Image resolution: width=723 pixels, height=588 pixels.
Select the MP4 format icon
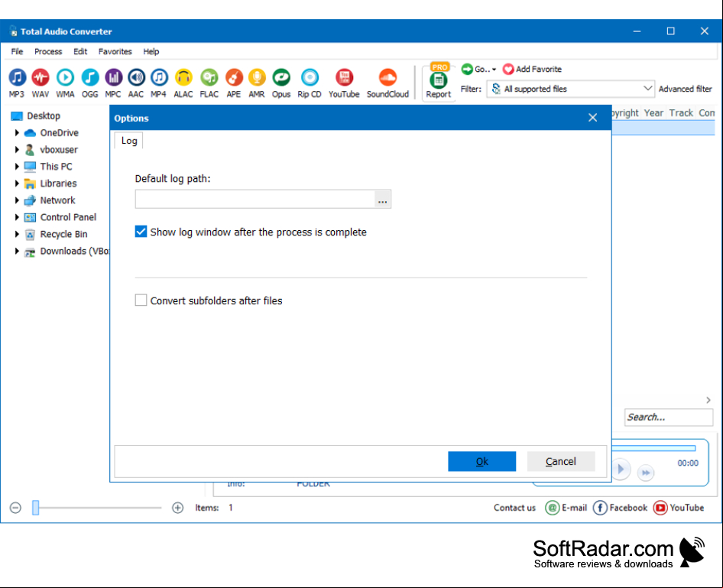[159, 83]
